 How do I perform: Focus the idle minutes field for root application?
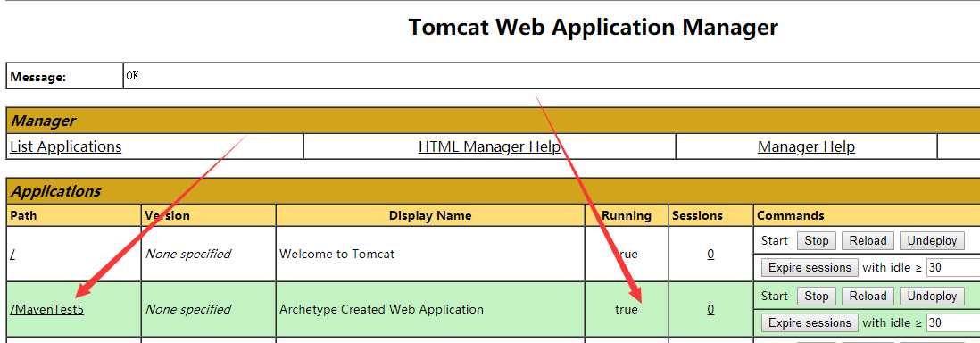[x=953, y=267]
